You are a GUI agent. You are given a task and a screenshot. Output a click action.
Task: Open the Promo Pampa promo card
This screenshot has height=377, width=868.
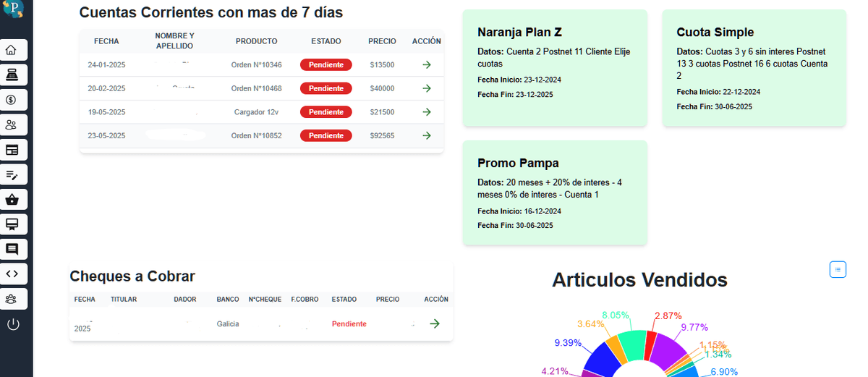tap(555, 192)
